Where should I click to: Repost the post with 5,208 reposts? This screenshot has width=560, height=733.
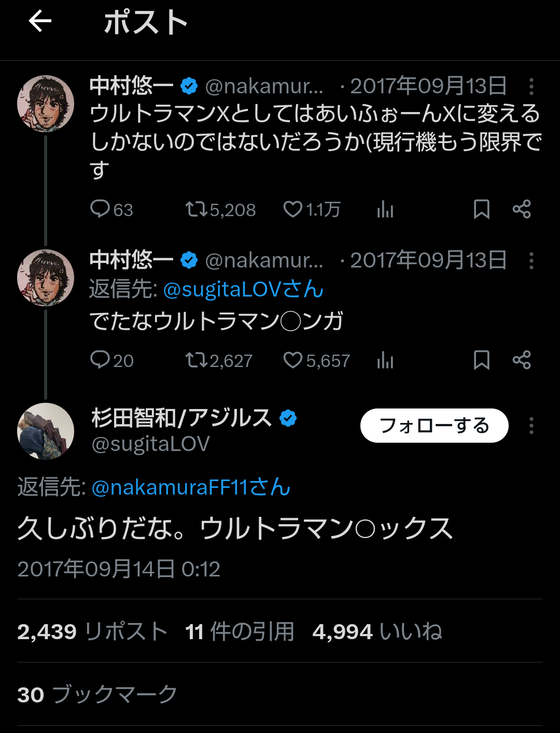pyautogui.click(x=196, y=209)
